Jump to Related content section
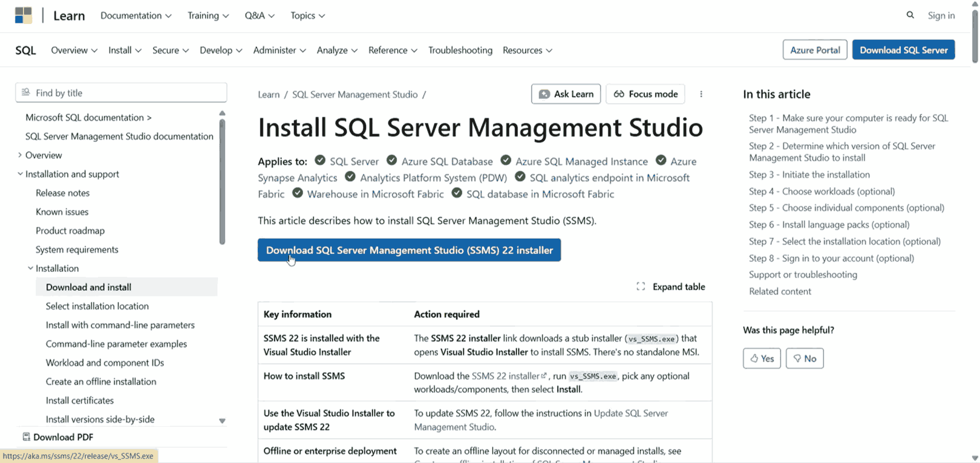Image resolution: width=980 pixels, height=463 pixels. (x=780, y=291)
